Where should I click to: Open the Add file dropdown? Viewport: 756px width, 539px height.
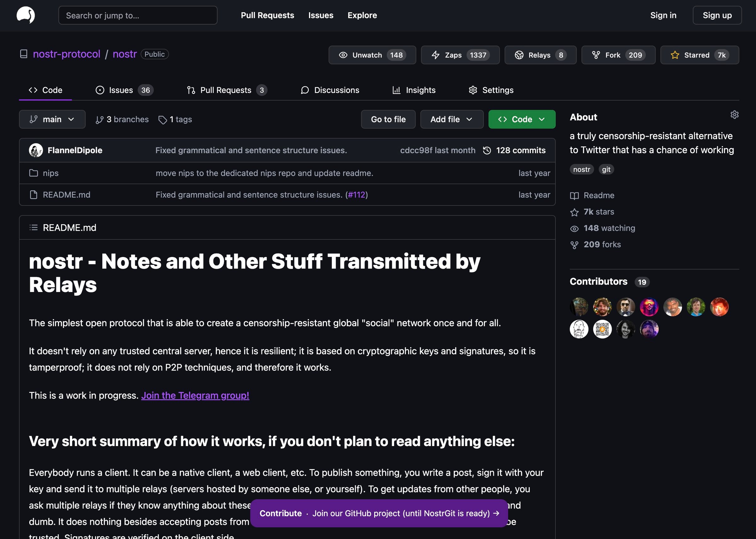click(451, 119)
